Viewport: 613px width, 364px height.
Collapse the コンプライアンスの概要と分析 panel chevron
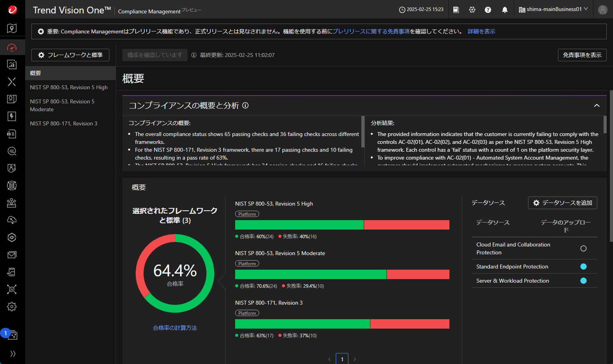click(x=597, y=105)
